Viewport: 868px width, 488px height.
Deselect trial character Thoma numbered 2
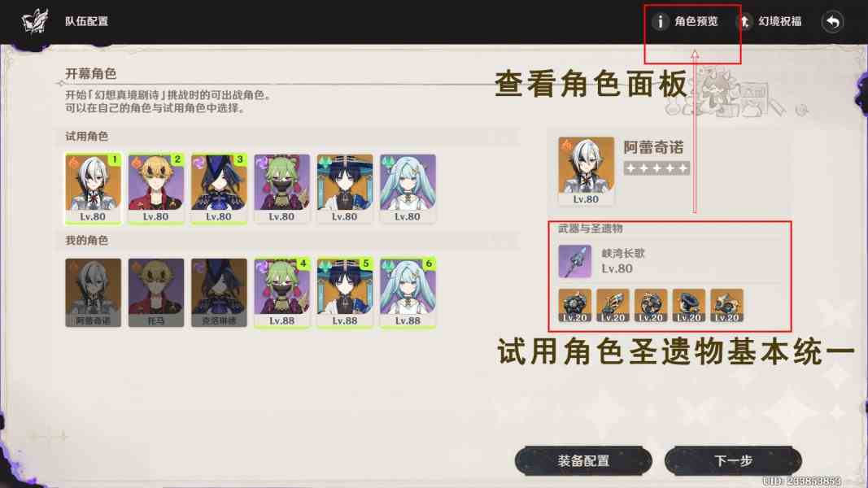click(x=156, y=189)
